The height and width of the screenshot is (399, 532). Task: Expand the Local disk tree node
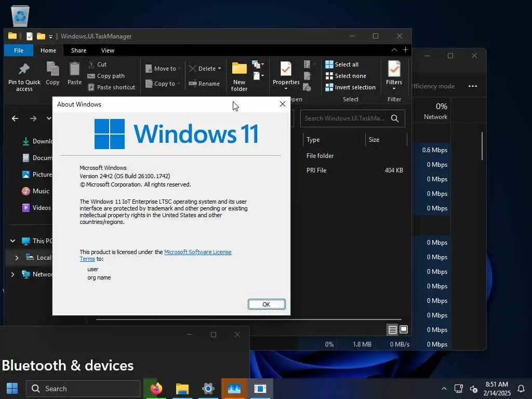pos(17,258)
